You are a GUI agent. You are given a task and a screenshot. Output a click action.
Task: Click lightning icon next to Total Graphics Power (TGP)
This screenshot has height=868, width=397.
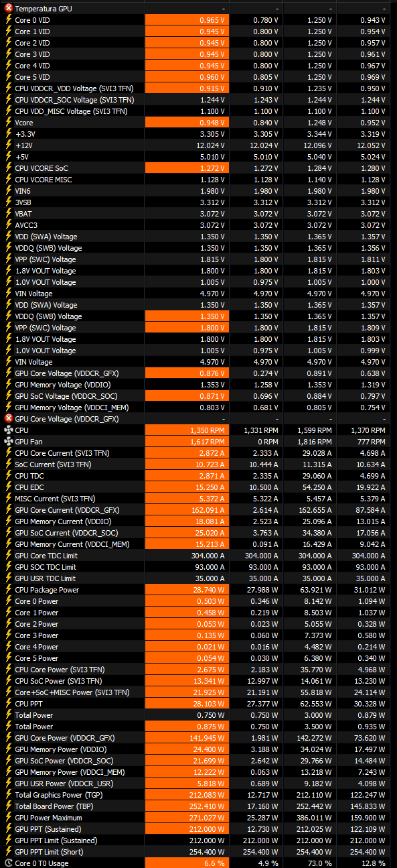click(9, 795)
